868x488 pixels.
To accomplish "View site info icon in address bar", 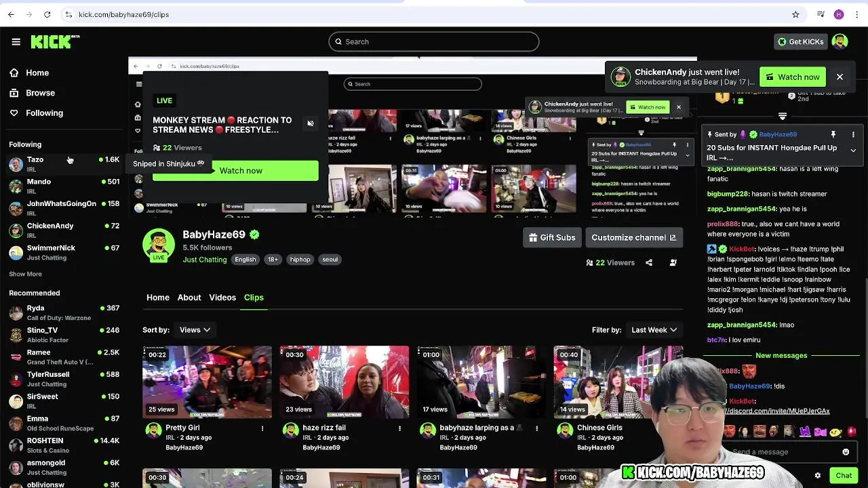I will [68, 14].
